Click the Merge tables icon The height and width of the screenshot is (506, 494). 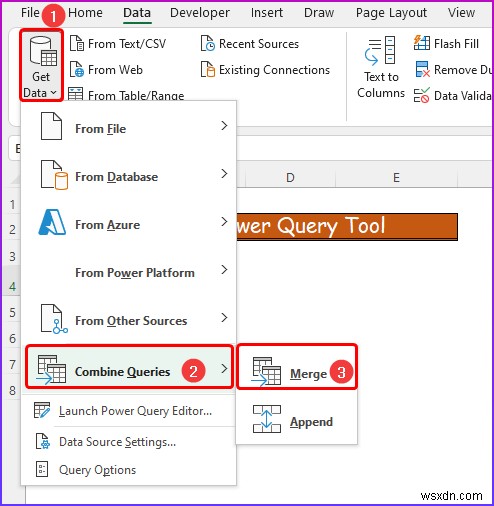(266, 372)
